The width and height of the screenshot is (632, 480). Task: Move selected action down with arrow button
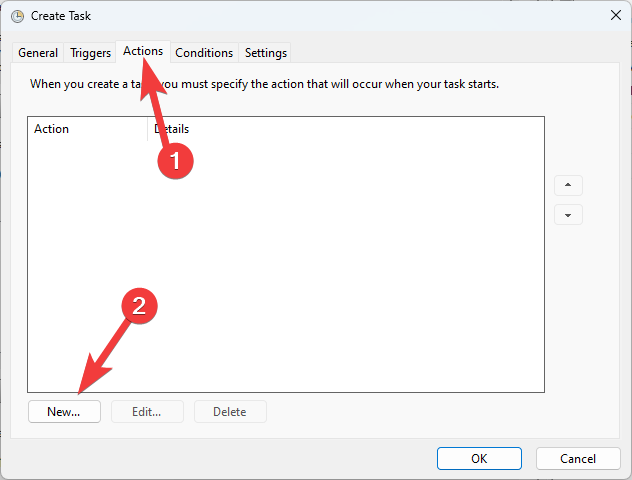click(x=568, y=215)
